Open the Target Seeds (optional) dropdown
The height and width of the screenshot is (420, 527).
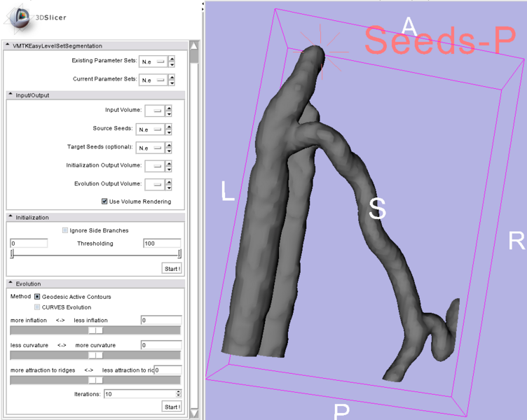click(151, 148)
